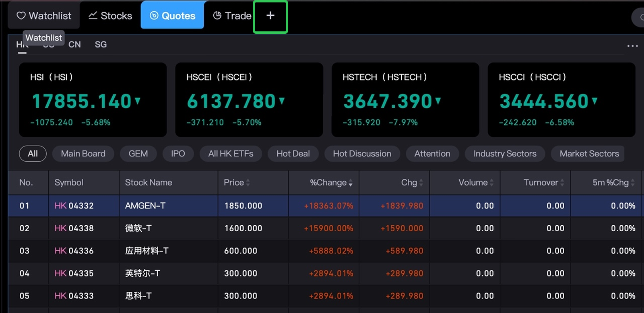This screenshot has height=313, width=644.
Task: Select the CN market tab
Action: 74,45
